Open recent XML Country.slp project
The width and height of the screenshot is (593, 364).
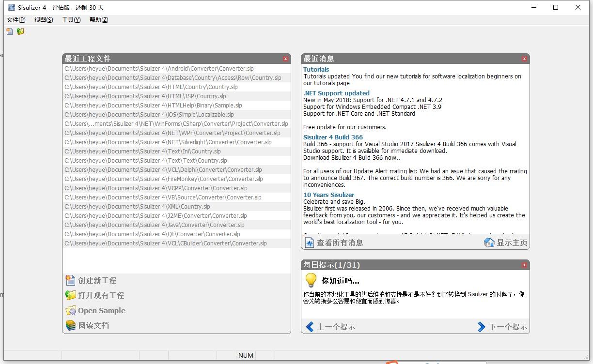[177, 206]
